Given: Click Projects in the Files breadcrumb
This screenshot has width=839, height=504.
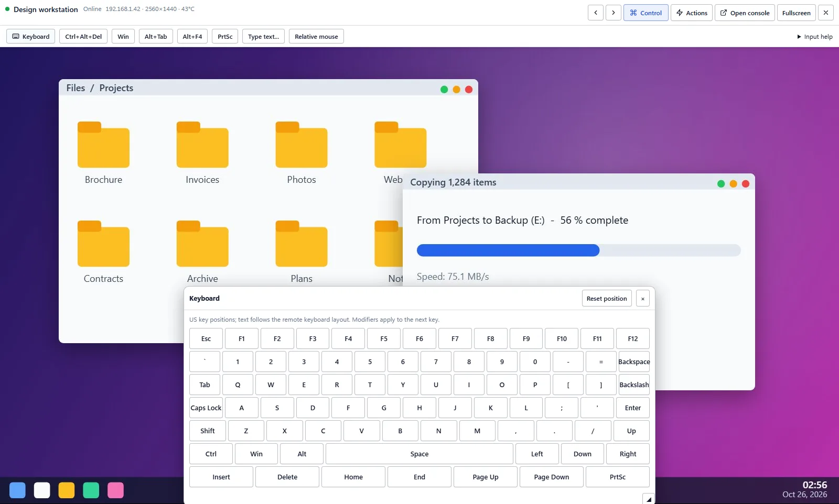Looking at the screenshot, I should (x=116, y=88).
